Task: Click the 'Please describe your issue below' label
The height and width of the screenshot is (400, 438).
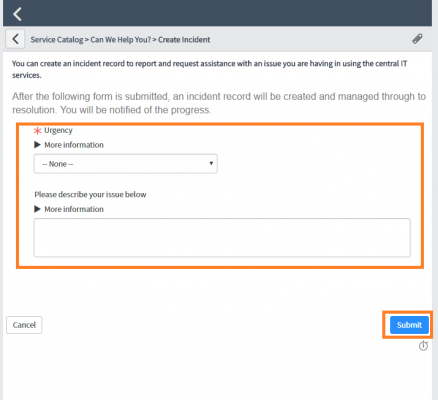Action: pyautogui.click(x=90, y=194)
